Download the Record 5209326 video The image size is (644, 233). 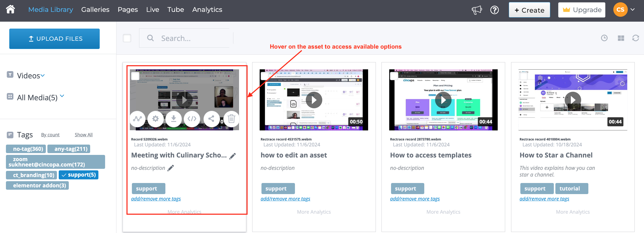[174, 119]
